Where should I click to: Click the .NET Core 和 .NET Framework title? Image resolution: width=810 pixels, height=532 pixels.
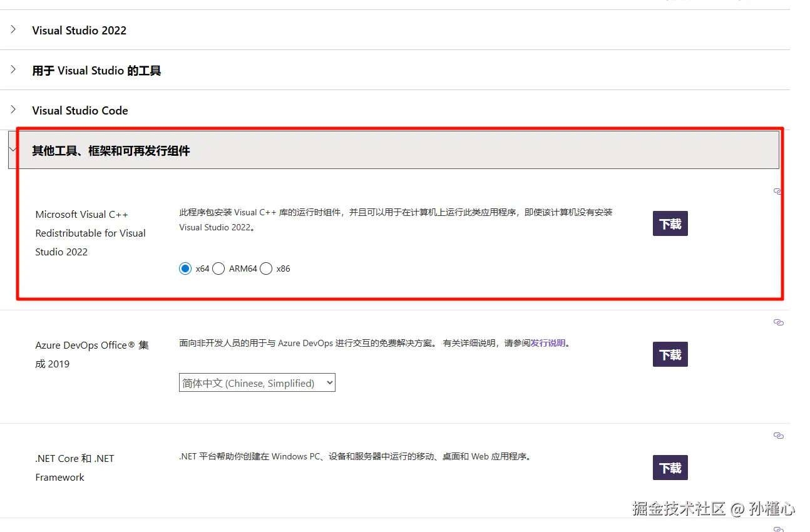[74, 468]
